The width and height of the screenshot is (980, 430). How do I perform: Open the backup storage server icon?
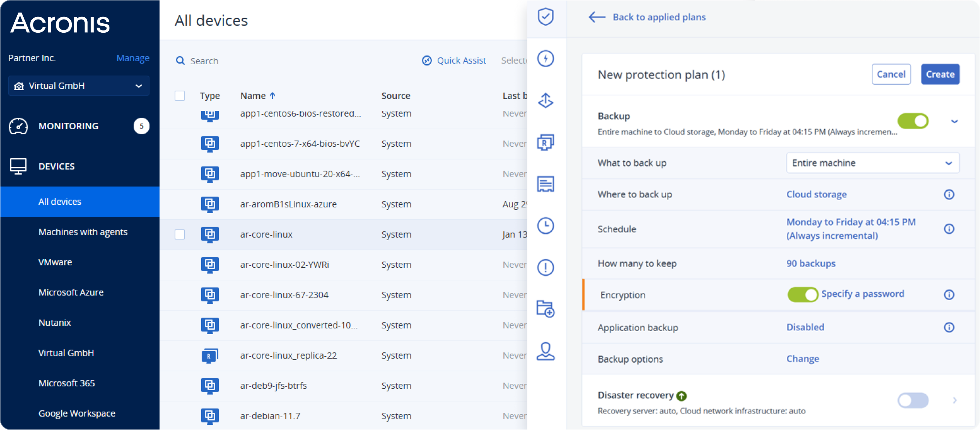tap(546, 185)
